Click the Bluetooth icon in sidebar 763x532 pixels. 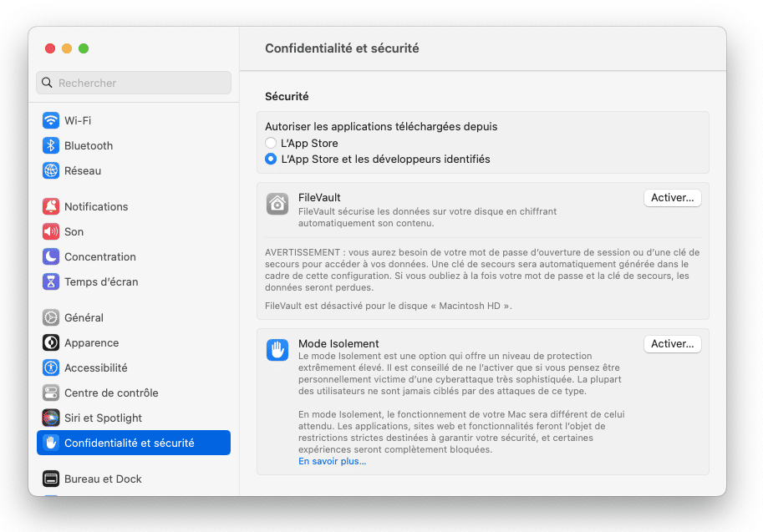pyautogui.click(x=51, y=145)
